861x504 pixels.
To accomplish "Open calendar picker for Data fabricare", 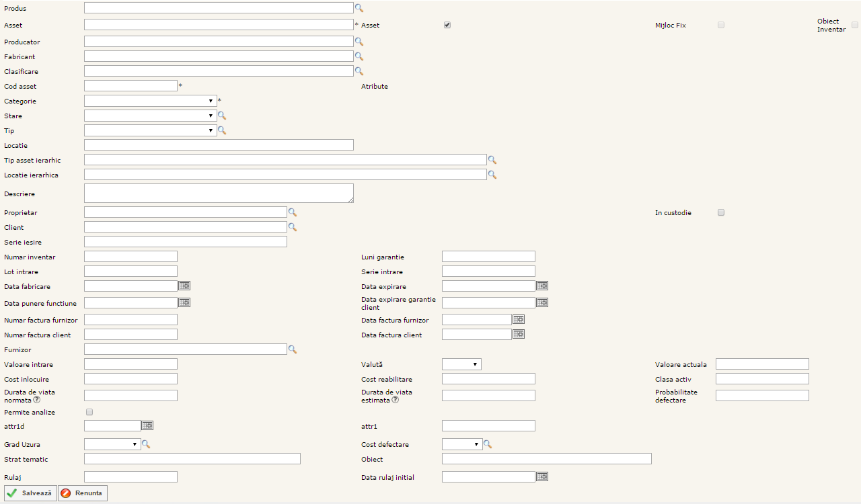I will click(184, 286).
